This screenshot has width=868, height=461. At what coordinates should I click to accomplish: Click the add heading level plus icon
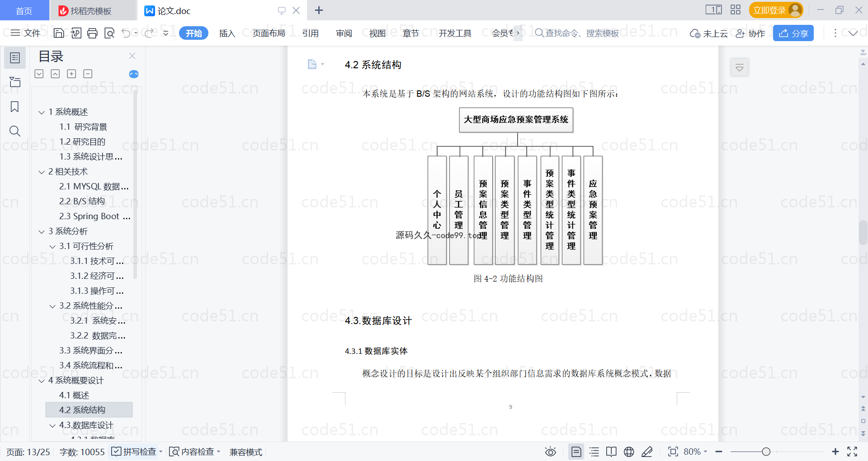71,74
